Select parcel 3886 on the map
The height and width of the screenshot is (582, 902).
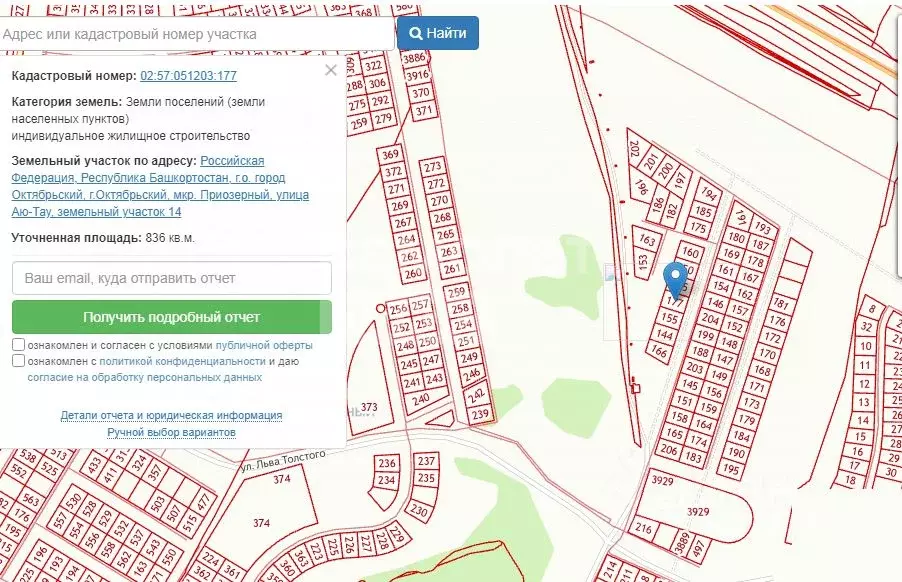pyautogui.click(x=414, y=59)
